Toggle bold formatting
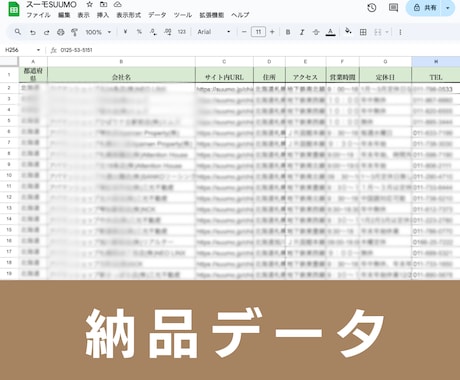The image size is (460, 380). pyautogui.click(x=288, y=32)
